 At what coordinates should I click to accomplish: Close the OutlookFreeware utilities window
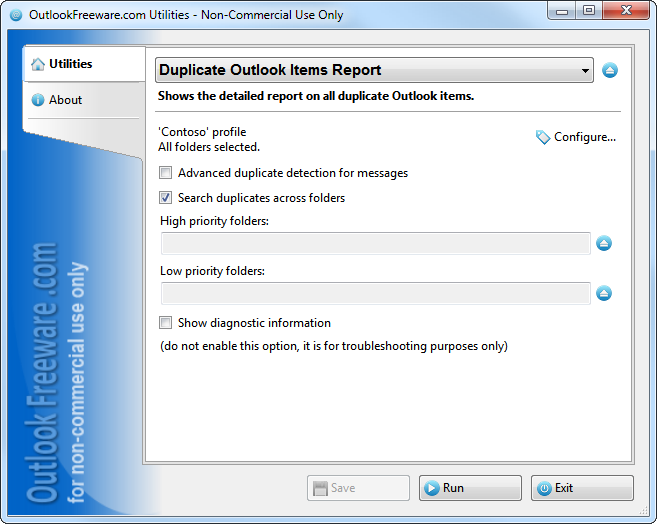pos(626,11)
